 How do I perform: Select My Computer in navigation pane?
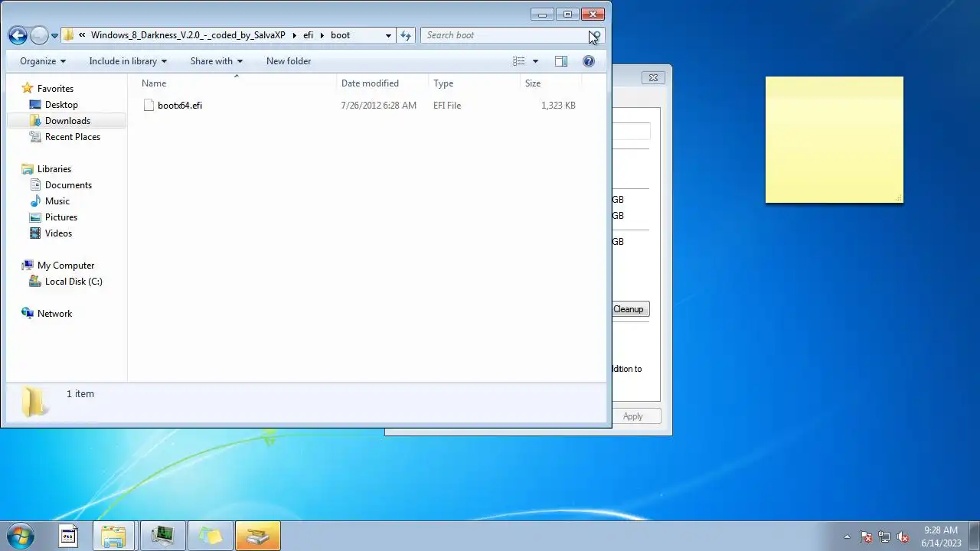[x=66, y=266]
